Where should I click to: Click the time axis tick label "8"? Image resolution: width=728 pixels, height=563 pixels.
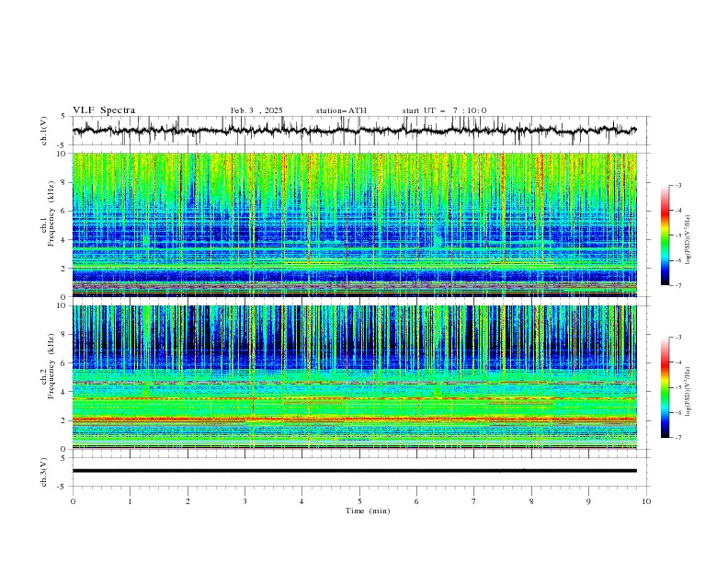[x=531, y=501]
